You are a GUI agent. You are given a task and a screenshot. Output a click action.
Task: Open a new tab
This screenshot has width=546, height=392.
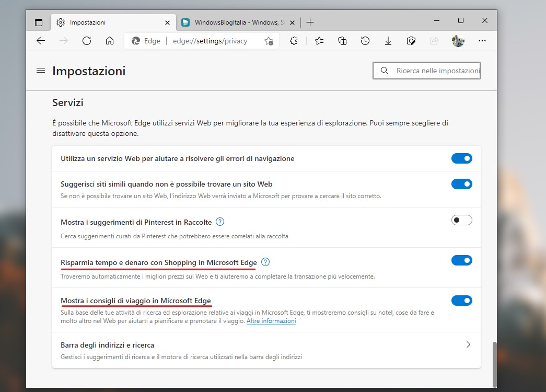[x=310, y=22]
